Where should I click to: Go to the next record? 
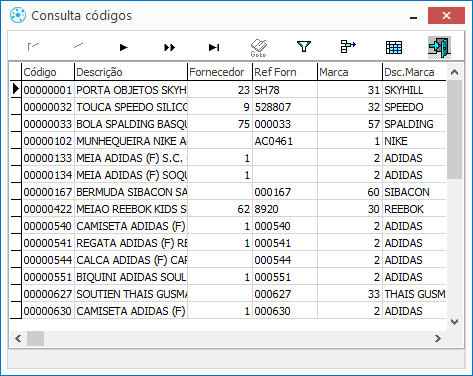click(x=124, y=48)
